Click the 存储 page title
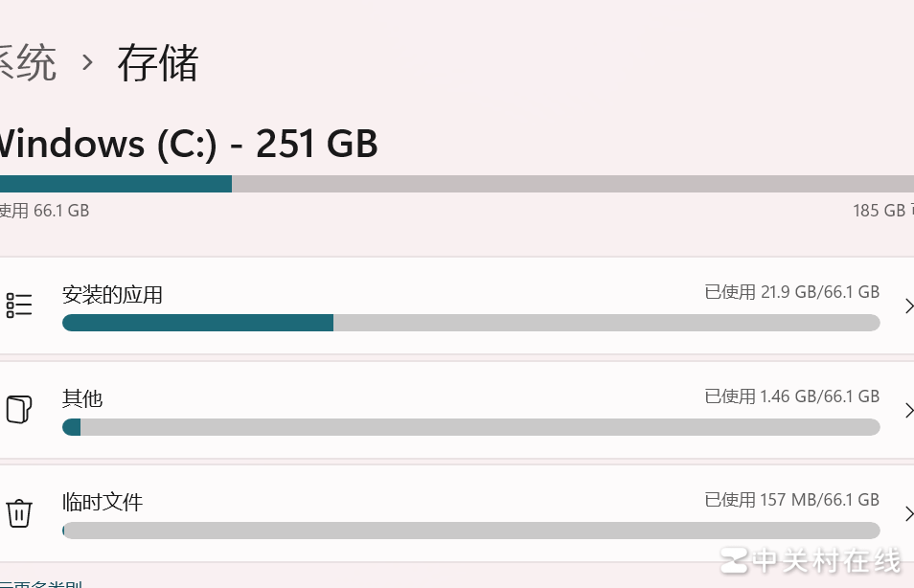The height and width of the screenshot is (588, 914). (158, 63)
